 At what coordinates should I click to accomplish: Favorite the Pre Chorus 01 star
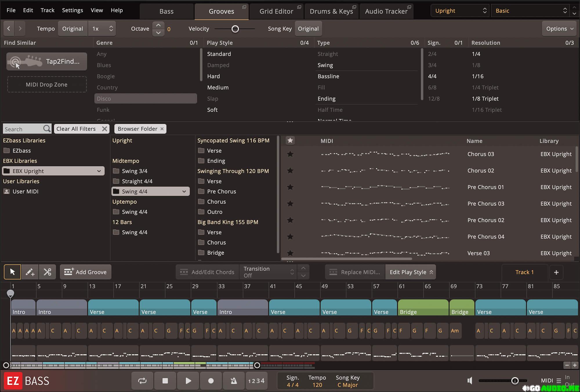290,187
